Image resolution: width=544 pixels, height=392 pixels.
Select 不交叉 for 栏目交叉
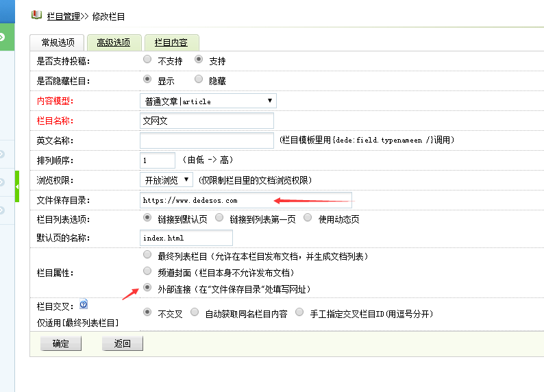[147, 313]
